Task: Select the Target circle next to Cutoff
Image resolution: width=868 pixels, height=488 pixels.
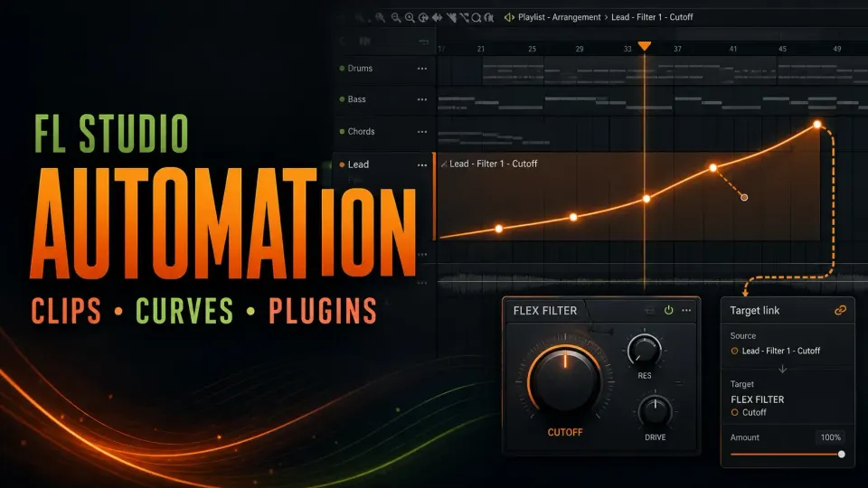Action: point(734,412)
